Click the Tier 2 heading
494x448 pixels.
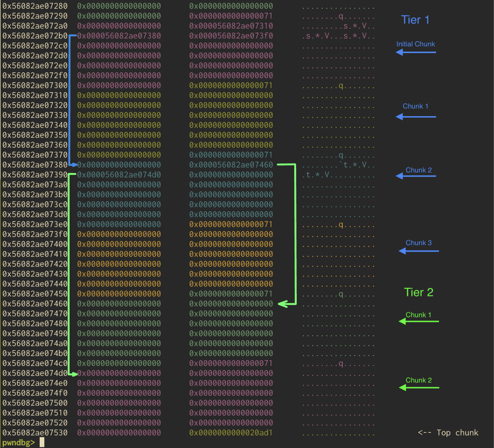[x=418, y=292]
